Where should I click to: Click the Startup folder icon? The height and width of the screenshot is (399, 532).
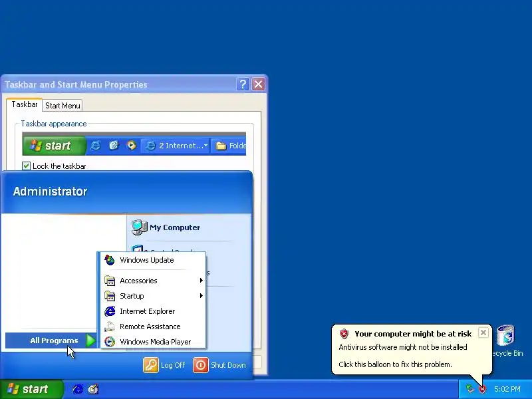(110, 296)
